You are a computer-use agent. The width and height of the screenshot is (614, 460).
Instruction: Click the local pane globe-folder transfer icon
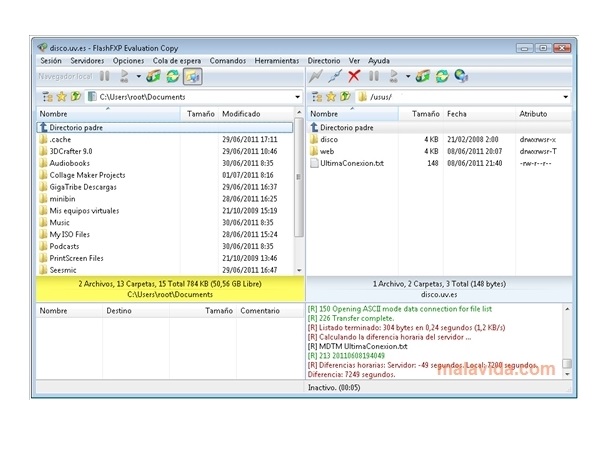pos(154,76)
